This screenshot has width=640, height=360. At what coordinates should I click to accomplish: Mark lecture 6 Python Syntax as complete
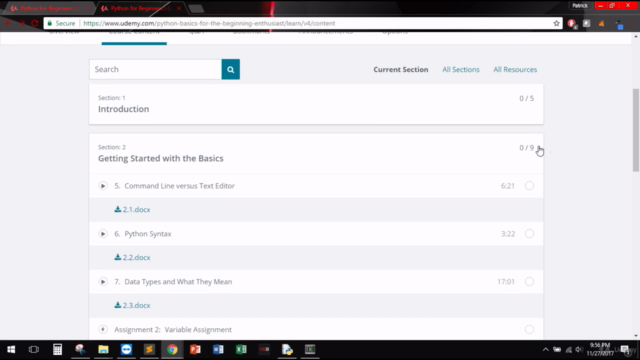(x=529, y=234)
